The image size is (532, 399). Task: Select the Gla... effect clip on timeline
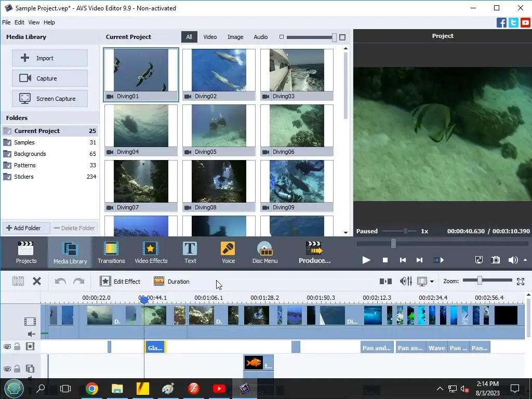pyautogui.click(x=155, y=347)
